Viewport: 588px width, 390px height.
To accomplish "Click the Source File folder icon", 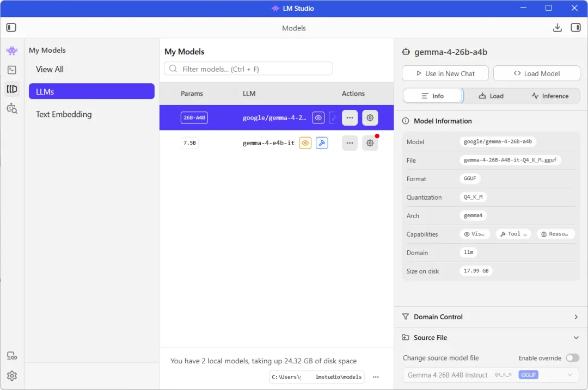I will [x=406, y=338].
